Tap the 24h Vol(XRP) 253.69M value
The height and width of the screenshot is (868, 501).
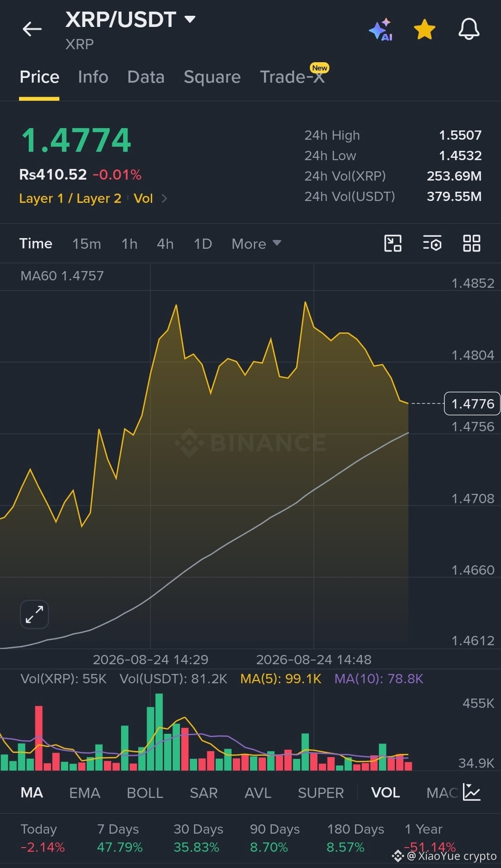coord(454,176)
